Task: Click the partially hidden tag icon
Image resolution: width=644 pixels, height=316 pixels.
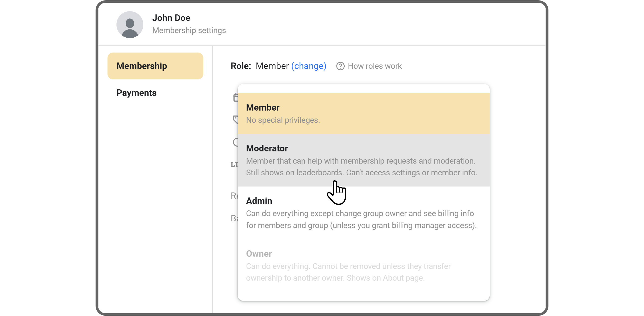Action: pos(235,119)
